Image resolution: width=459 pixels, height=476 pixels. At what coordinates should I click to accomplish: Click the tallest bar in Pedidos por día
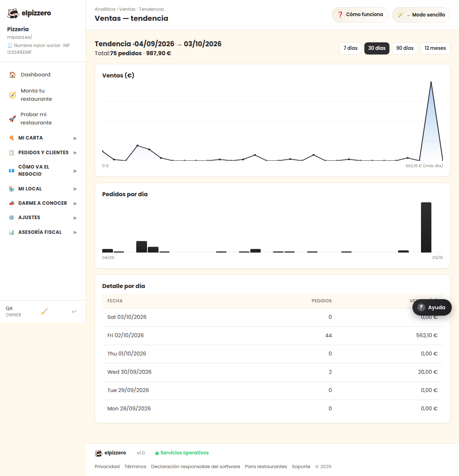426,227
